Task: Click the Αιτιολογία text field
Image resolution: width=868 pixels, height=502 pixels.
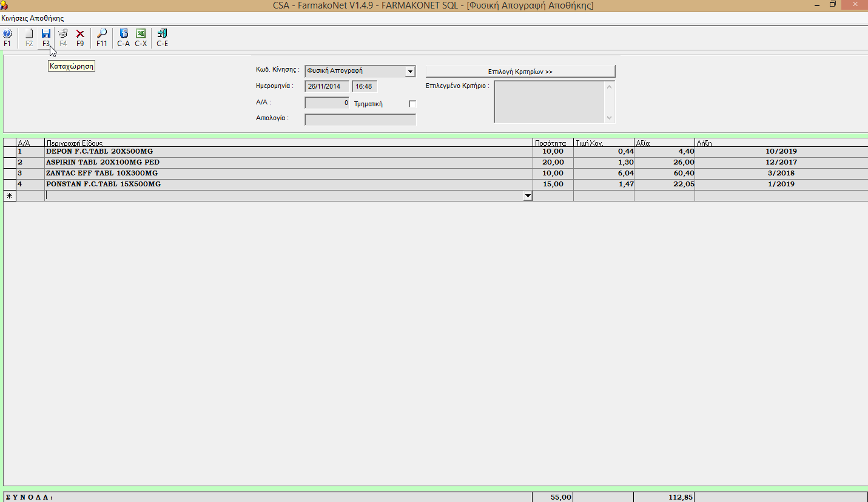Action: click(x=360, y=120)
